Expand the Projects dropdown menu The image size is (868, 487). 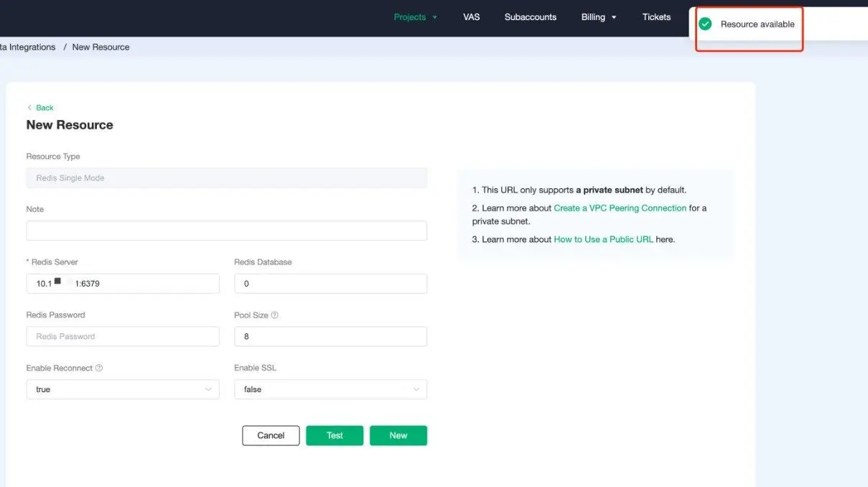coord(415,17)
